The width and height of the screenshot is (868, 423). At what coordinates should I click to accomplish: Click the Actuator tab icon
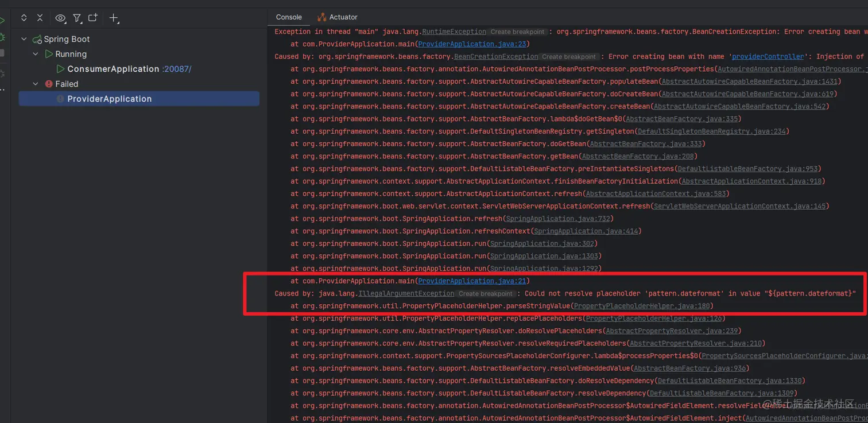click(x=321, y=17)
